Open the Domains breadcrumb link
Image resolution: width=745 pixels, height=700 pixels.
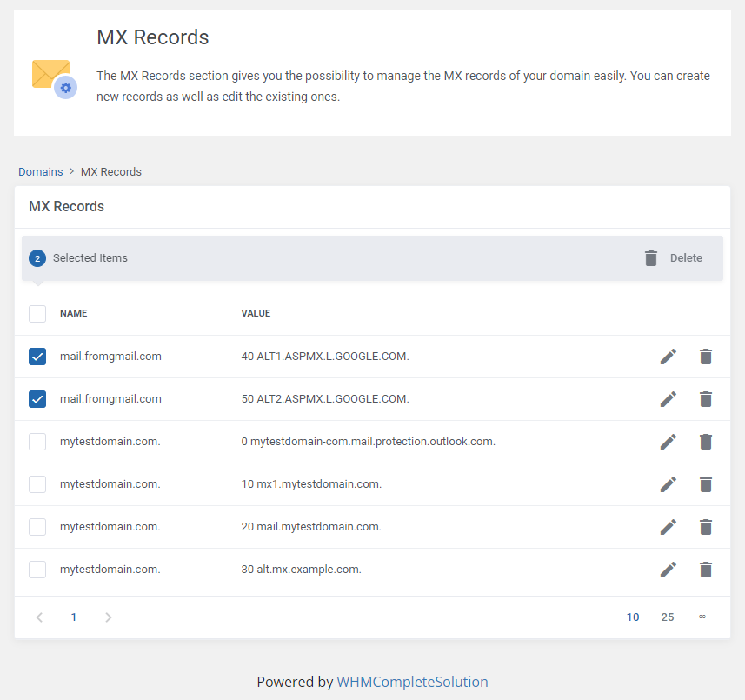tap(40, 171)
